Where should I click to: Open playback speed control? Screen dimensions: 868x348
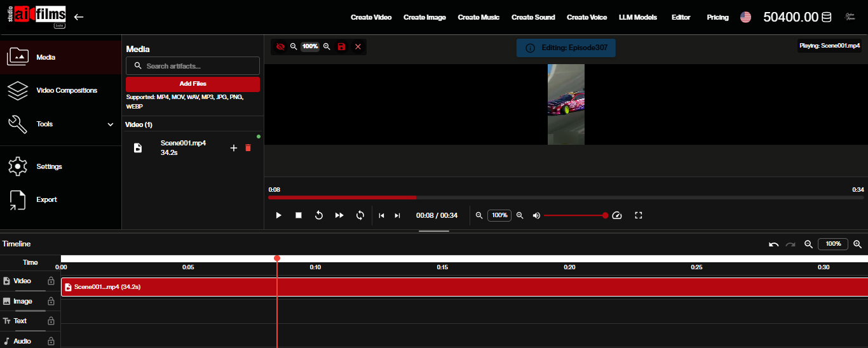(616, 215)
